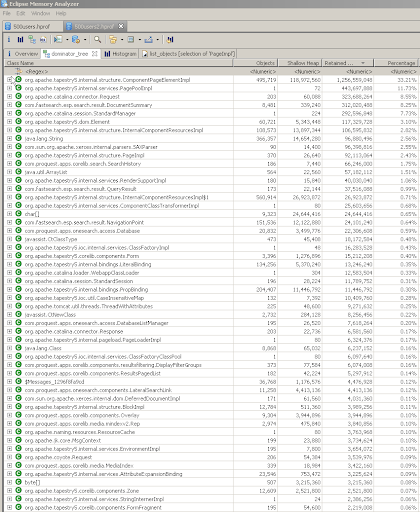Image resolution: width=420 pixels, height=512 pixels.
Task: Open the Edit menu
Action: coord(21,13)
